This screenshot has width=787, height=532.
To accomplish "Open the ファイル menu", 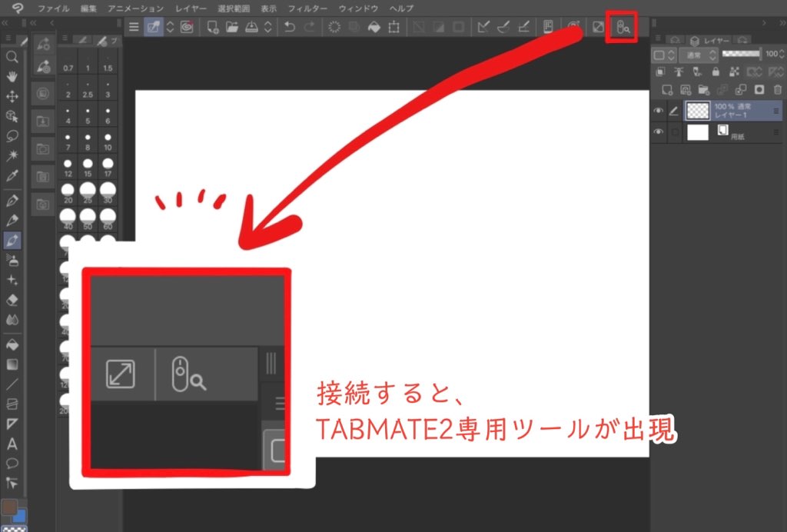I will 54,8.
